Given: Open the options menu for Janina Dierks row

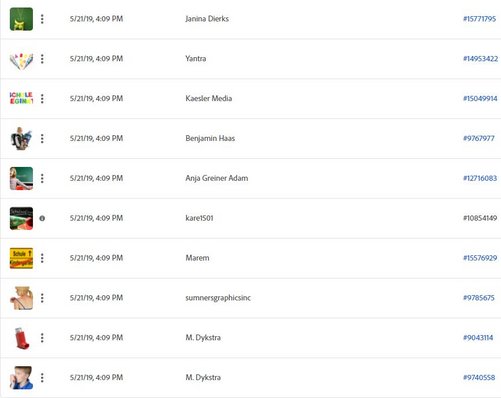Looking at the screenshot, I should click(42, 19).
